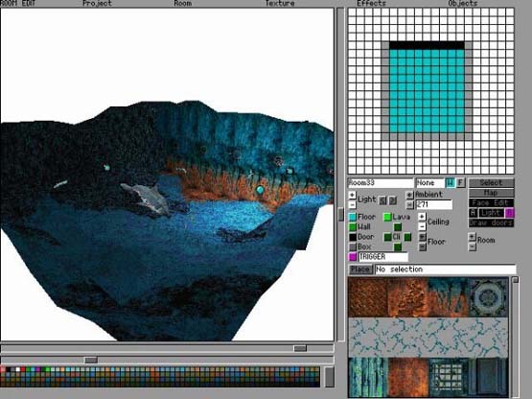This screenshot has height=399, width=532.
Task: Raise Ceiling with the plus button
Action: click(x=422, y=217)
